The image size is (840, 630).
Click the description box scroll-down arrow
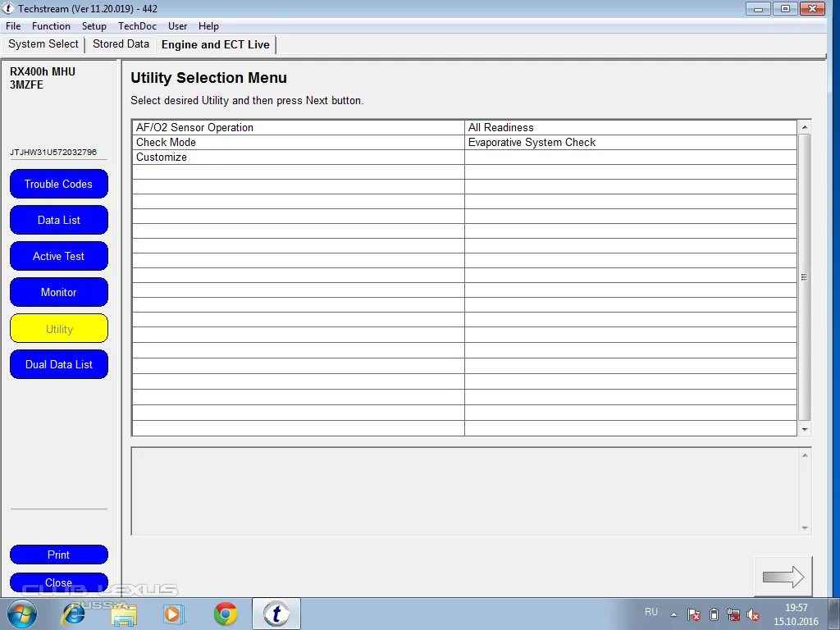coord(804,527)
